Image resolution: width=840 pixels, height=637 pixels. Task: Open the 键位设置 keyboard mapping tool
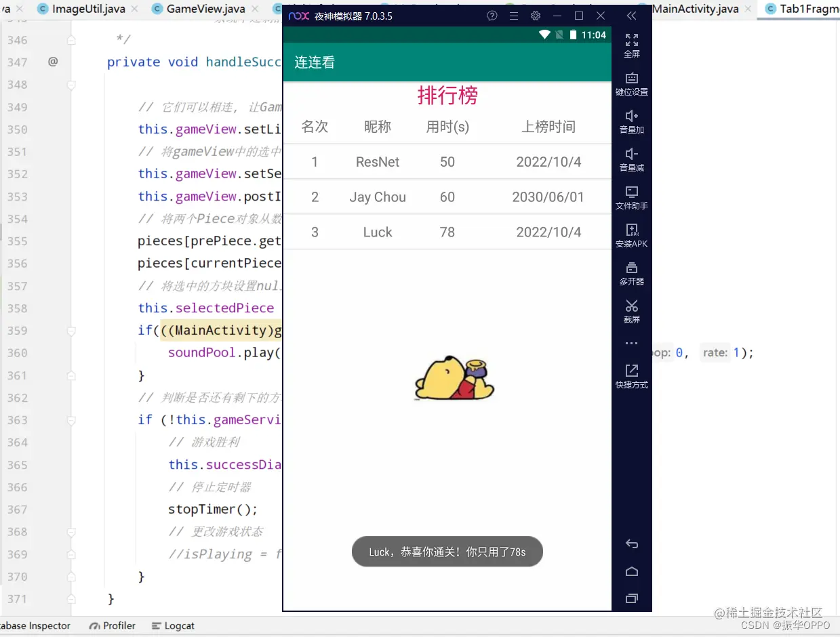pos(631,84)
